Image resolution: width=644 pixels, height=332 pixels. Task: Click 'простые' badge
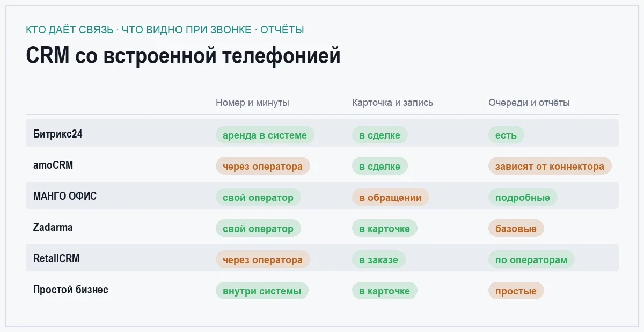516,291
